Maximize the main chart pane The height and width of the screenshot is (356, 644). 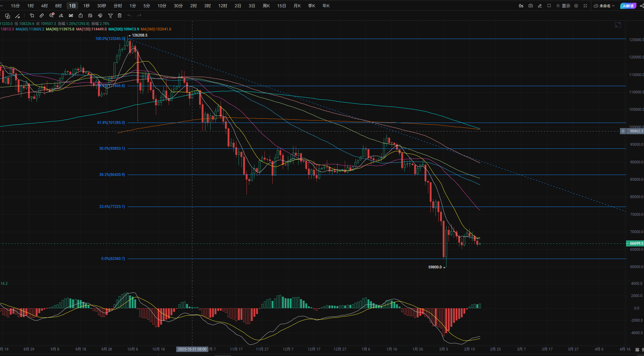tap(618, 25)
